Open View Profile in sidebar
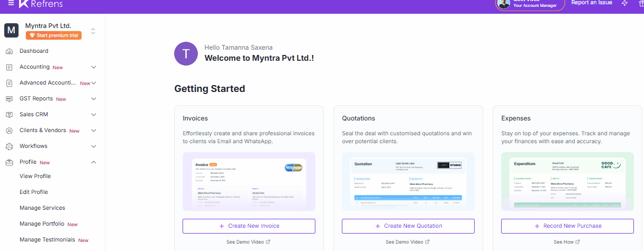This screenshot has height=251, width=644. tap(35, 176)
